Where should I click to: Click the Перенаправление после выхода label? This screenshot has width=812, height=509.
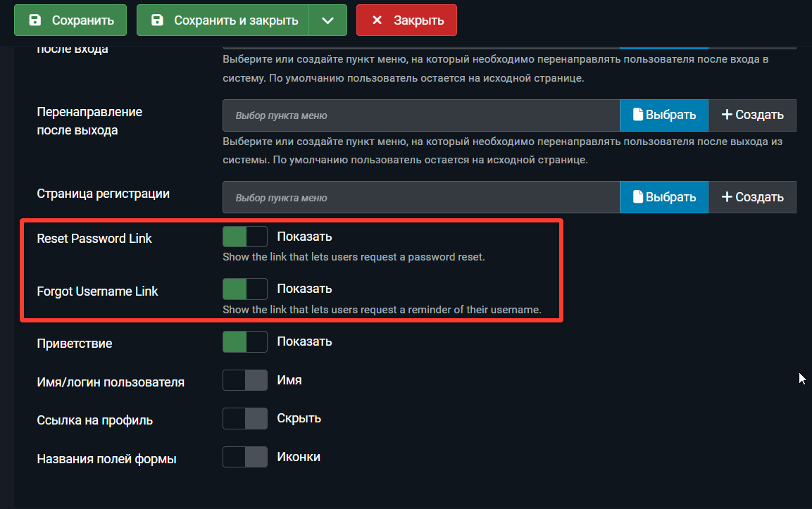(89, 121)
